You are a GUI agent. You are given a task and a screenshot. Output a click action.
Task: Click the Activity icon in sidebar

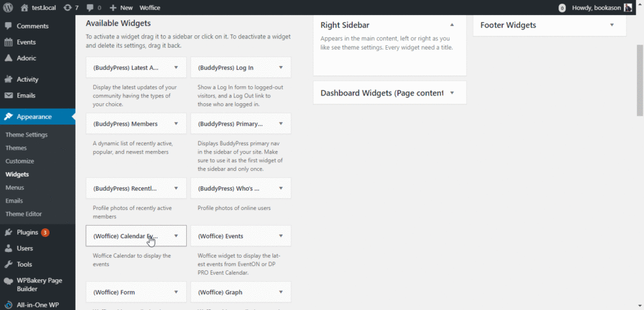coord(8,79)
